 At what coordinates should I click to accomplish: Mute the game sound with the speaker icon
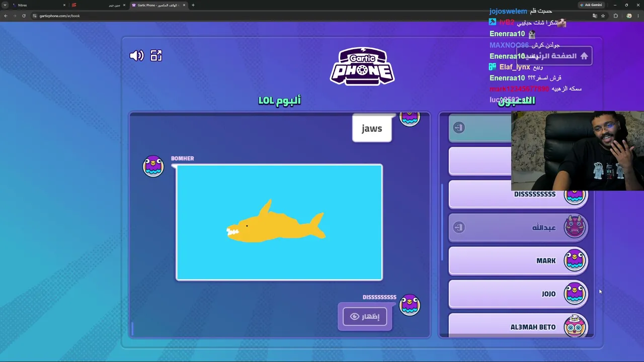coord(136,56)
